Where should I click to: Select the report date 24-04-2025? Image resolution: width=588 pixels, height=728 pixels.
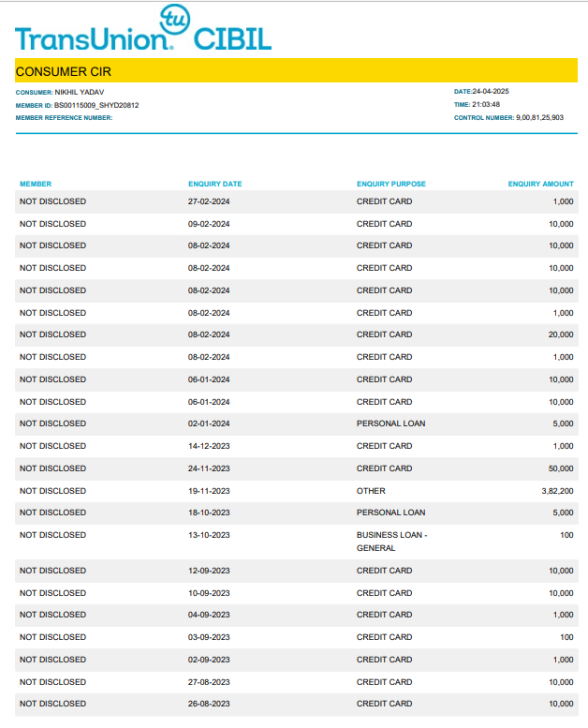tap(491, 92)
